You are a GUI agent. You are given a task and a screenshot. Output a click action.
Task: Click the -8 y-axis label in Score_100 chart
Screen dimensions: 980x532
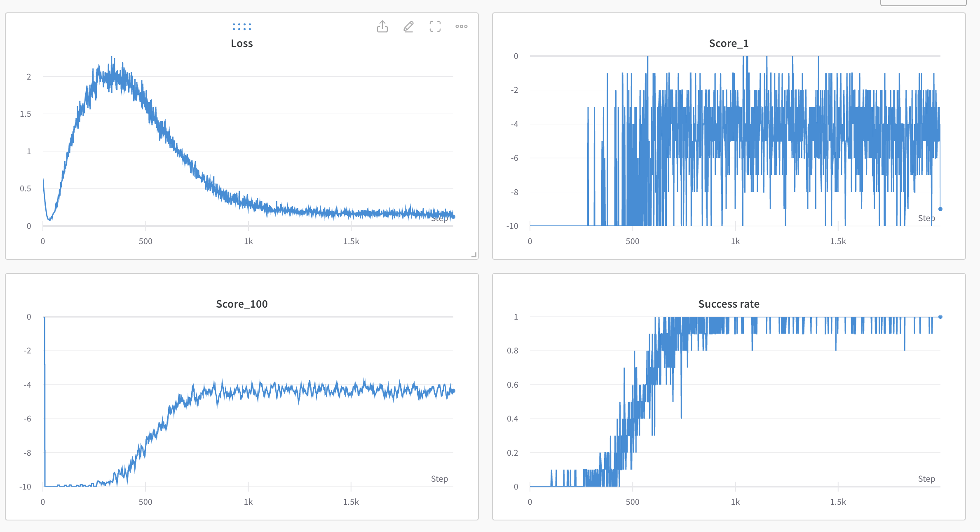point(27,453)
